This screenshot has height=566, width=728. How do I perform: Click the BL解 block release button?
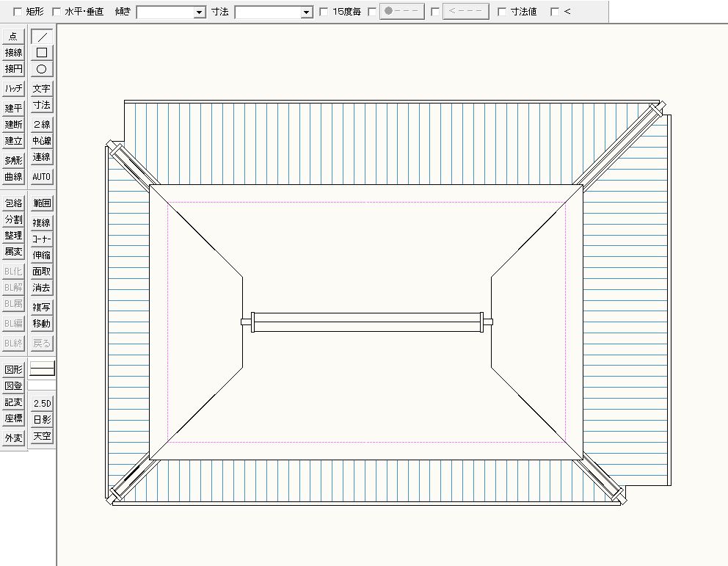(13, 288)
